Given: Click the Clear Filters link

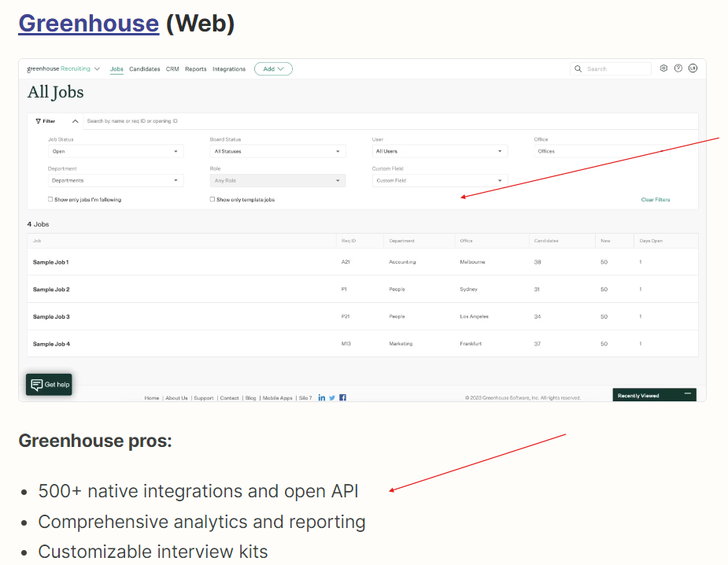Looking at the screenshot, I should (x=655, y=200).
